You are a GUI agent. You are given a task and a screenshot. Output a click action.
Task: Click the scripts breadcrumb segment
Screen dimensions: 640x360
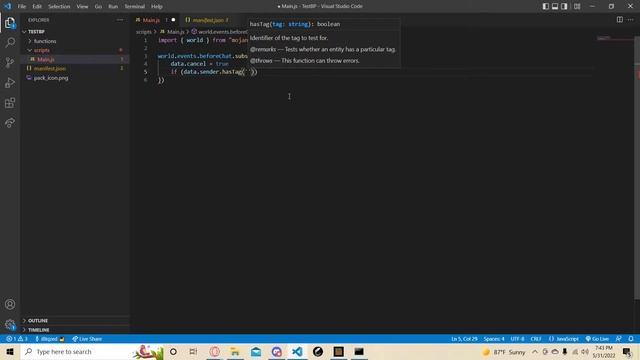[144, 31]
